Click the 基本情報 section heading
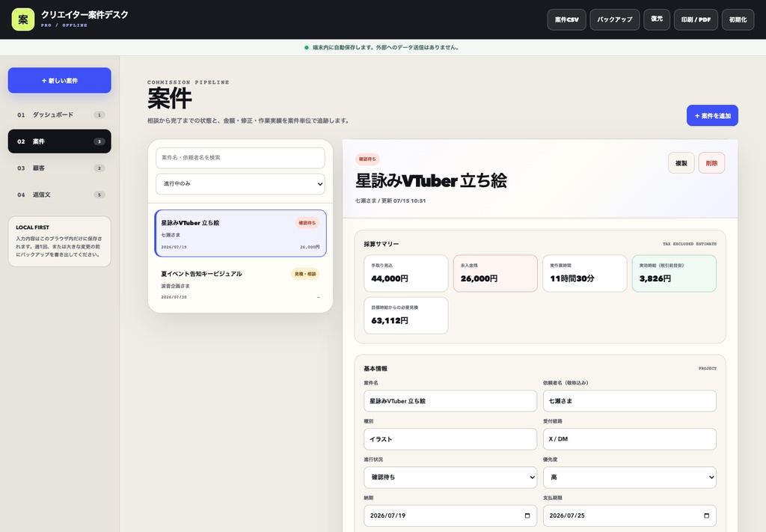Viewport: 766px width, 532px height. pyautogui.click(x=376, y=368)
